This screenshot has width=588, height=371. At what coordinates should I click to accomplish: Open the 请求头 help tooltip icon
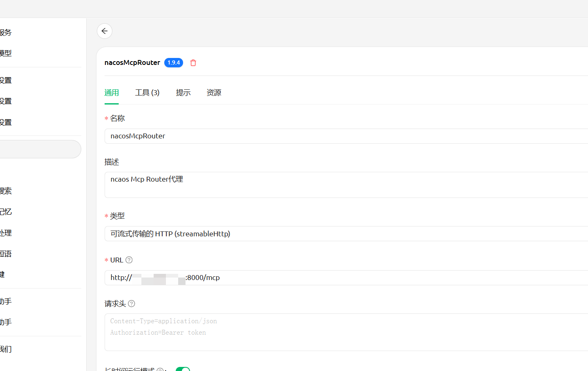132,304
